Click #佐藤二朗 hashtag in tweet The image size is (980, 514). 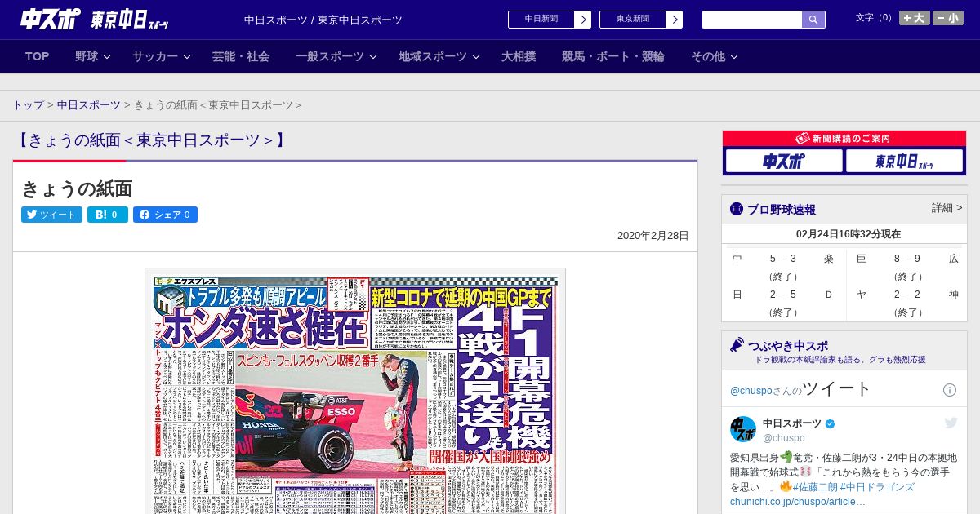point(814,487)
